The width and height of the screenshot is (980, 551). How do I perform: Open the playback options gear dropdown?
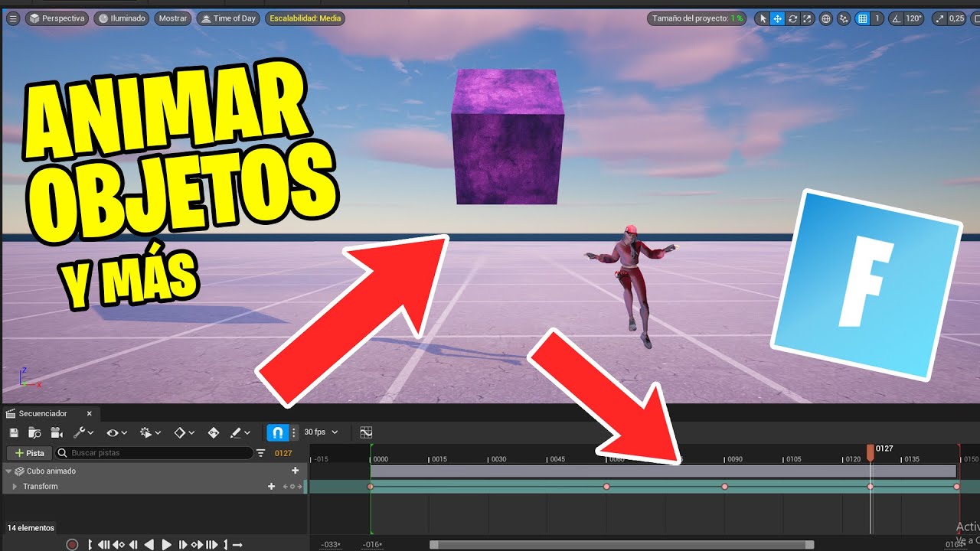[x=150, y=432]
